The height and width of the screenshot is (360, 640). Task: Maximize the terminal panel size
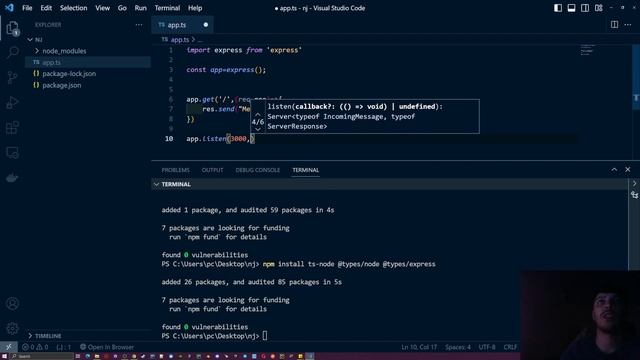point(614,169)
